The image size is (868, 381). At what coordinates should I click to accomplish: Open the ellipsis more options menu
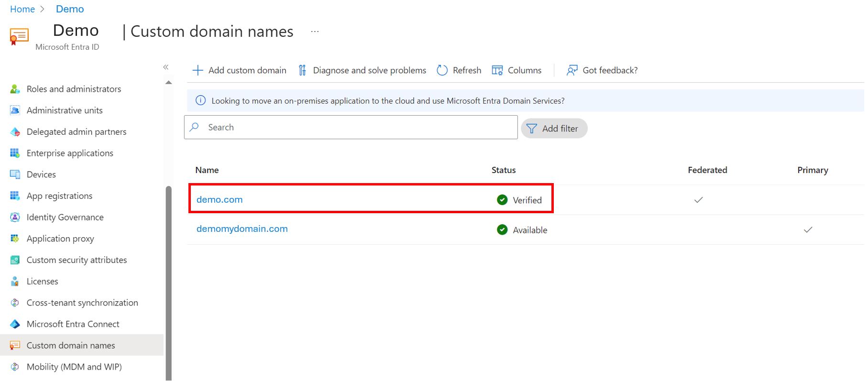(315, 32)
